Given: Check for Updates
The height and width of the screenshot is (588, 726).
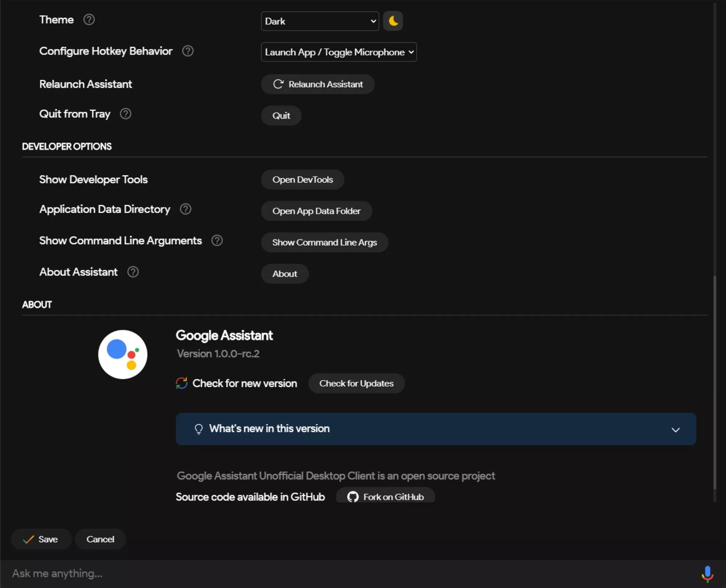Looking at the screenshot, I should [356, 383].
